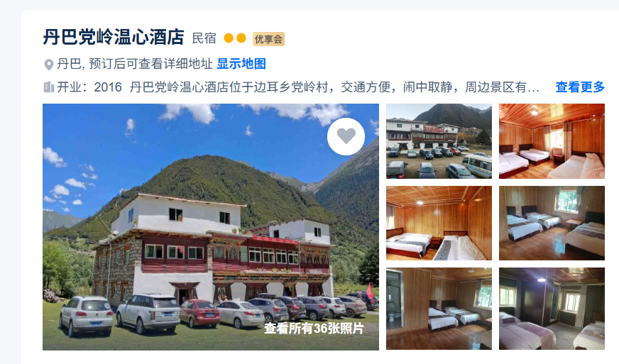The width and height of the screenshot is (619, 364).
Task: Open thumbnail of room with green-curtained window
Action: pyautogui.click(x=552, y=223)
